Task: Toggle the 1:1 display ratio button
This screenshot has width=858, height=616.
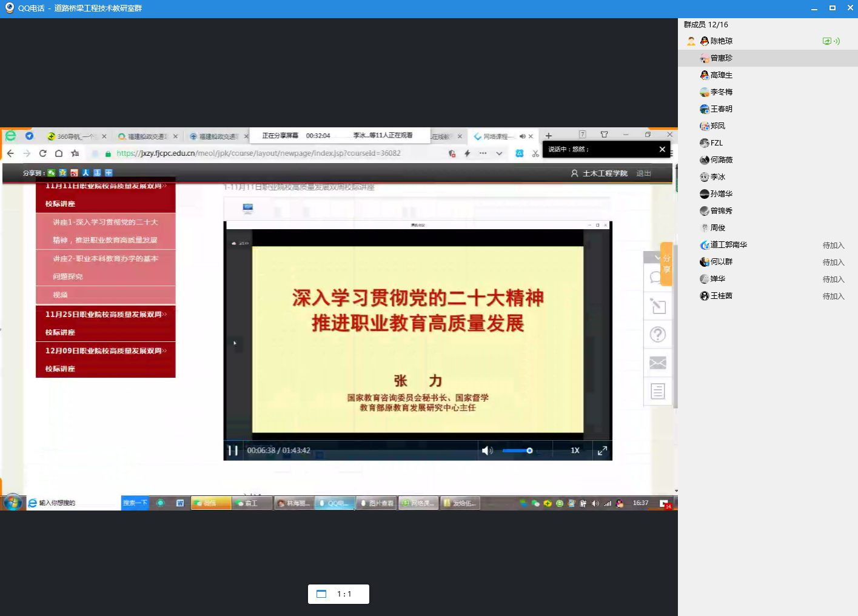Action: coord(338,594)
